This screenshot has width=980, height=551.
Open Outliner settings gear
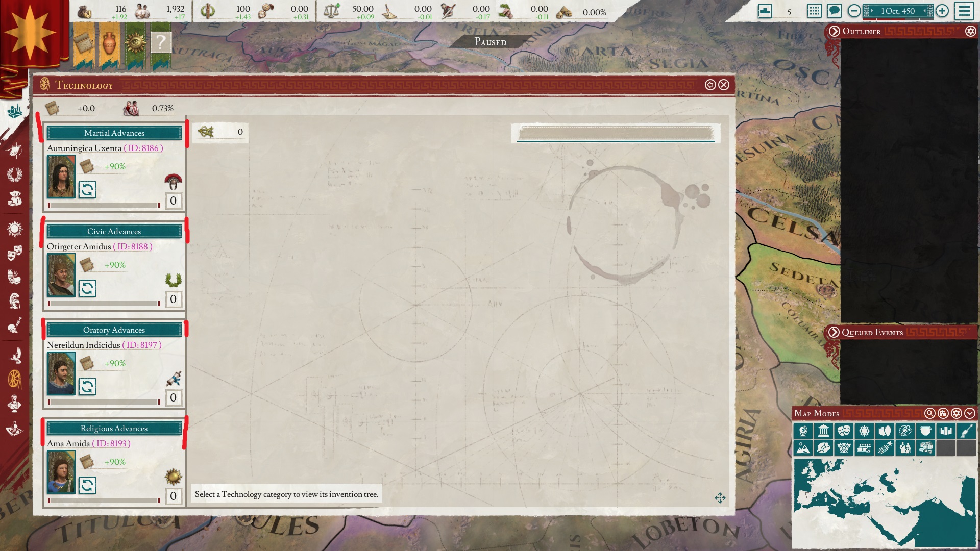point(970,31)
